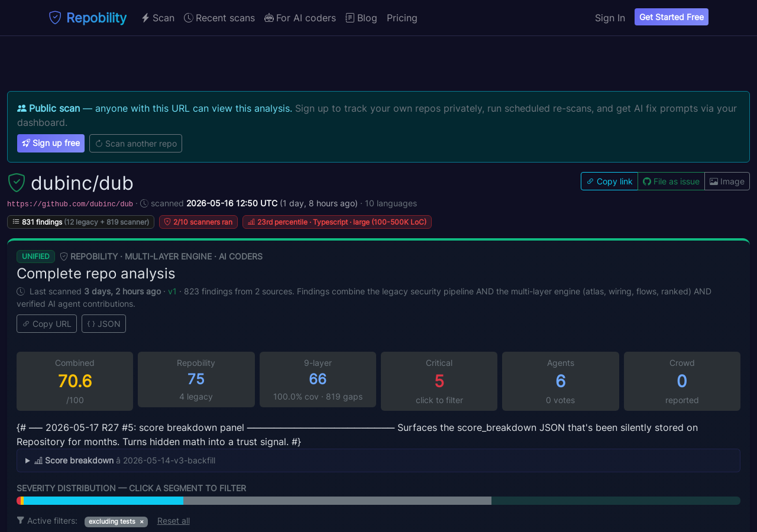Viewport: 757px width, 532px height.
Task: Click the UNIFIED badge
Action: (35, 257)
